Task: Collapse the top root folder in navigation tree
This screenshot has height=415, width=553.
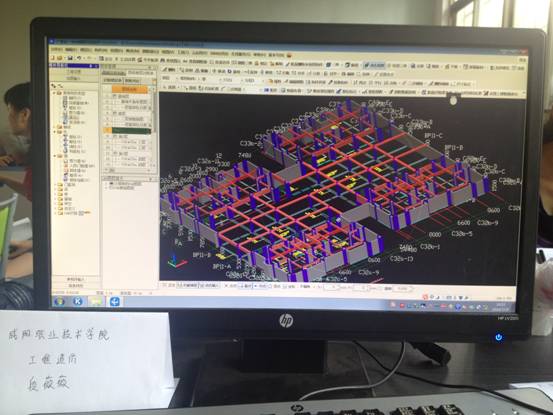Action: [55, 93]
